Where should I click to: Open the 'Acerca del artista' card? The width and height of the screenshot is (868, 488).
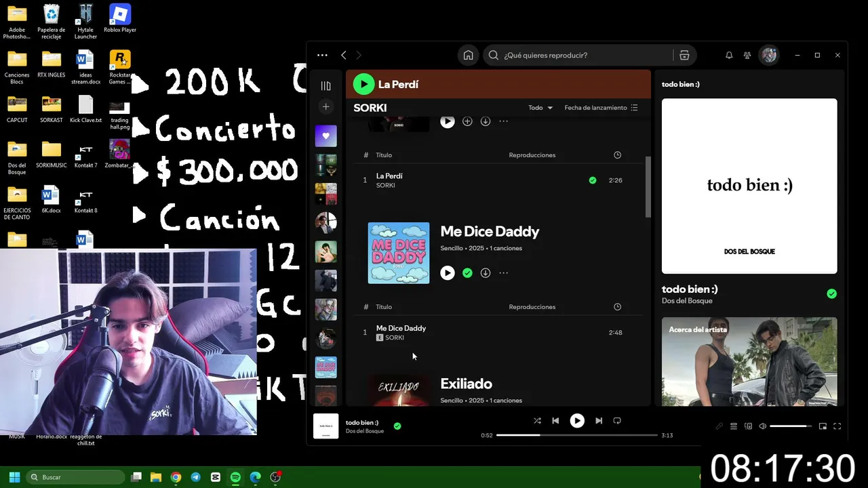(x=749, y=361)
